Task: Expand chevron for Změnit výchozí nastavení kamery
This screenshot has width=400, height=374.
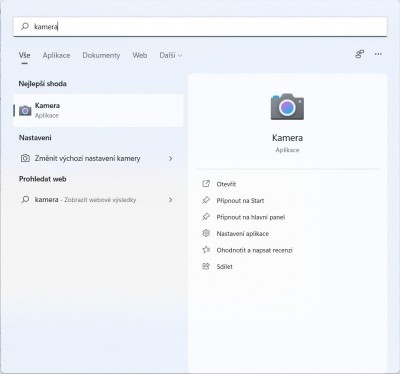Action: click(171, 158)
